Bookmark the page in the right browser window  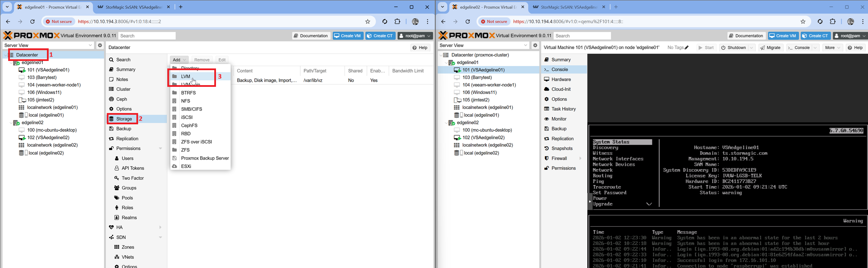coord(803,21)
